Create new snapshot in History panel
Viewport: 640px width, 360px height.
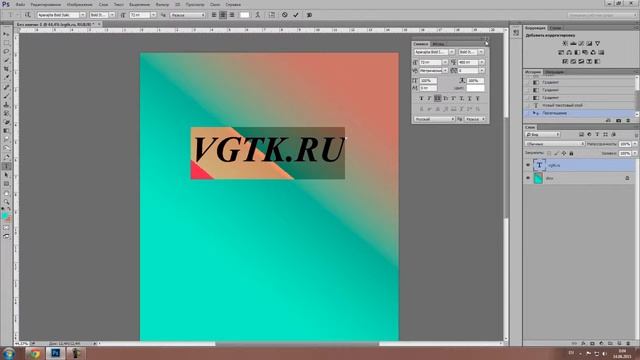pyautogui.click(x=618, y=120)
